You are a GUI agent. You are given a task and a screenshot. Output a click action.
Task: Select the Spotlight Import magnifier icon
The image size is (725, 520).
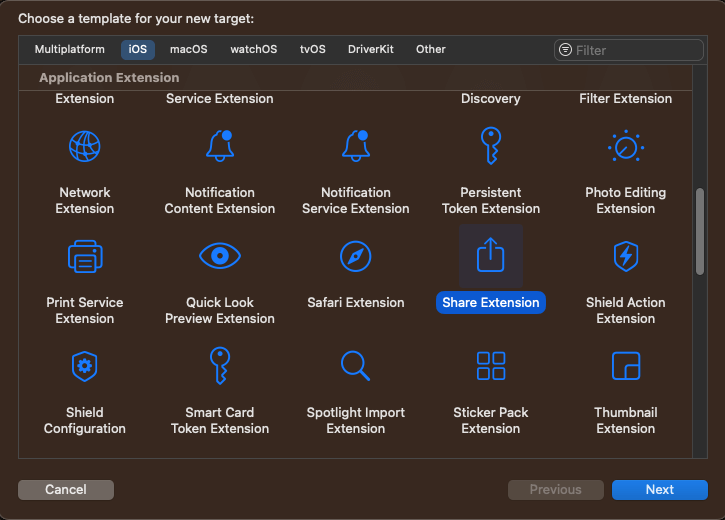(355, 366)
